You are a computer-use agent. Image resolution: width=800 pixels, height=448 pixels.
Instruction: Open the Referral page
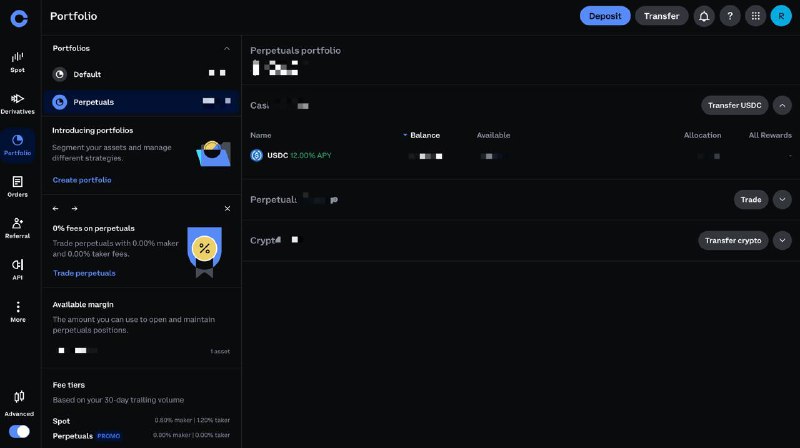[18, 228]
